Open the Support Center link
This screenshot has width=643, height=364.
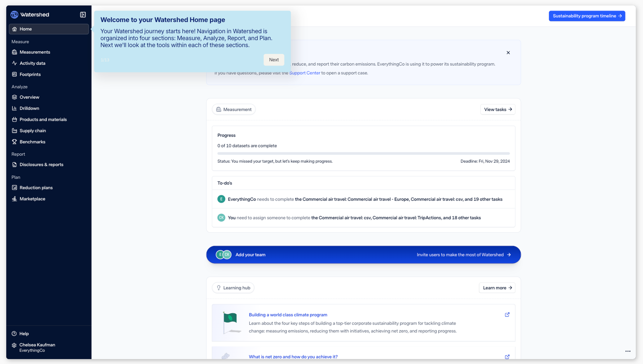tap(305, 73)
